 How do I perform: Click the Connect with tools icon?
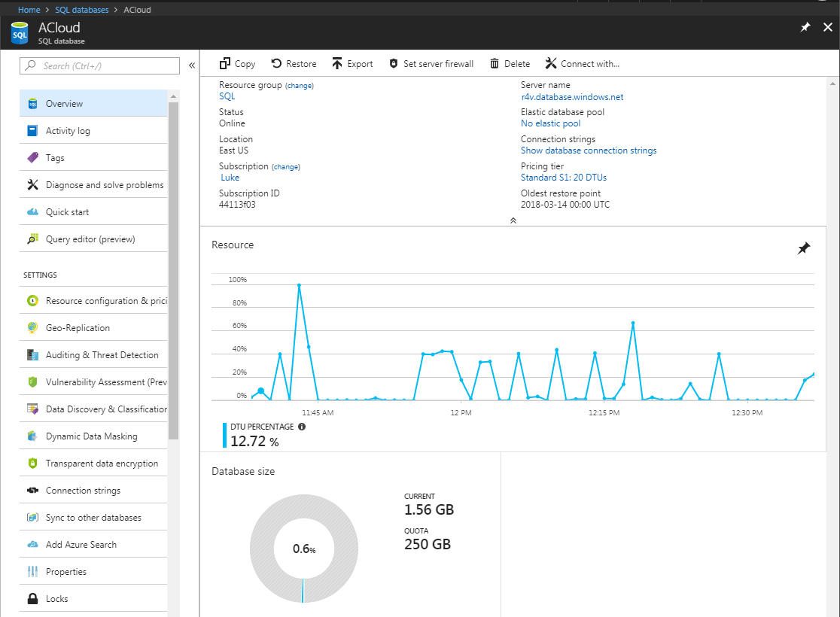[x=551, y=64]
